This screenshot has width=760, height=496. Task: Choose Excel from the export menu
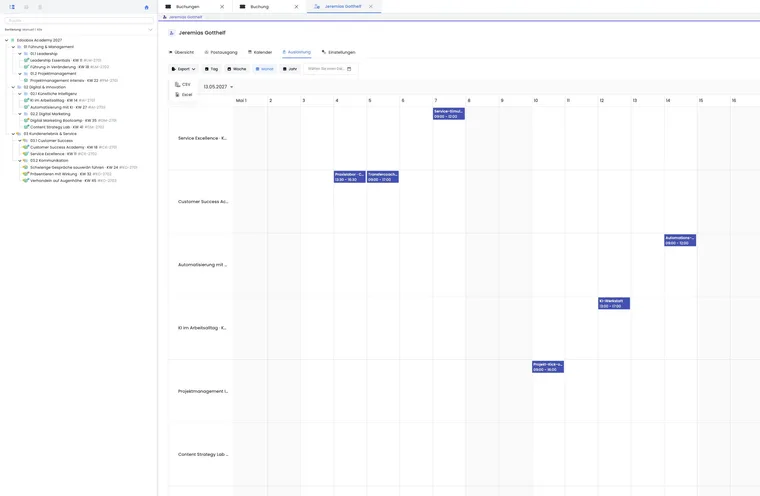coord(184,95)
